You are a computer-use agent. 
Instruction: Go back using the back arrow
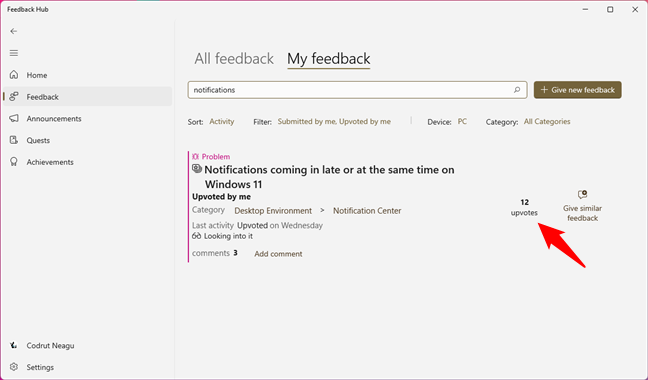tap(14, 31)
